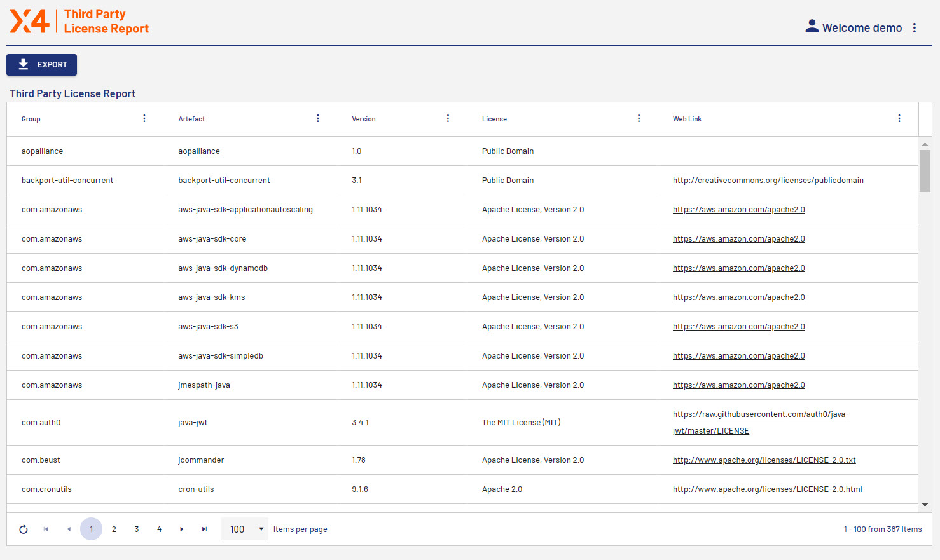
Task: Open the creativecommons publicdomain link
Action: (x=768, y=181)
